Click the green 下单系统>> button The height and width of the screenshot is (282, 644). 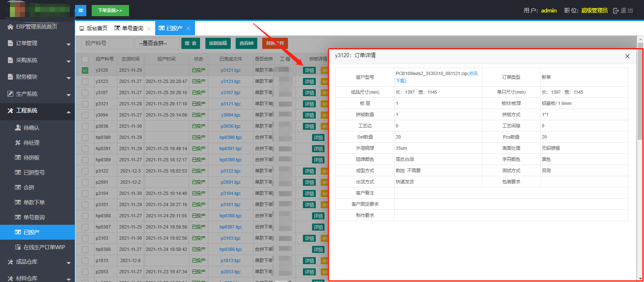click(110, 10)
